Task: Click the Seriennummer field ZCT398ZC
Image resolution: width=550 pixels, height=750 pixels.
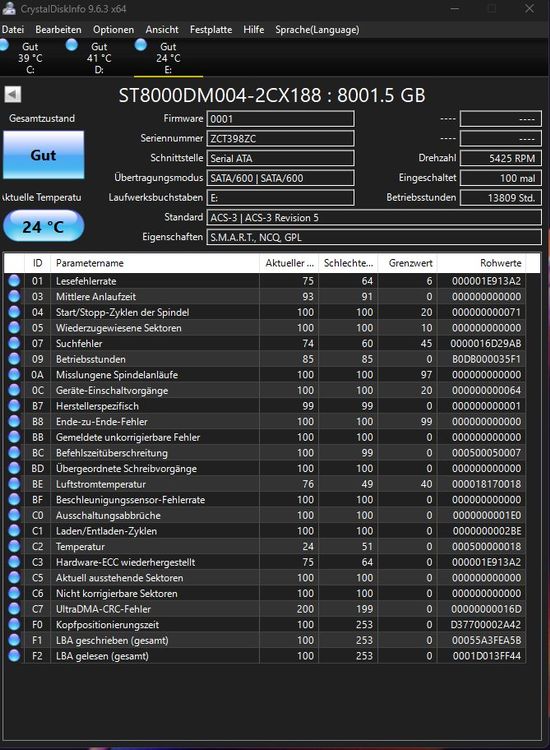Action: pos(280,139)
